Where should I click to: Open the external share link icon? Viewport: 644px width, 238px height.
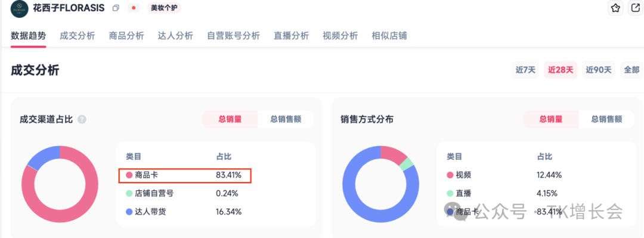(x=634, y=8)
